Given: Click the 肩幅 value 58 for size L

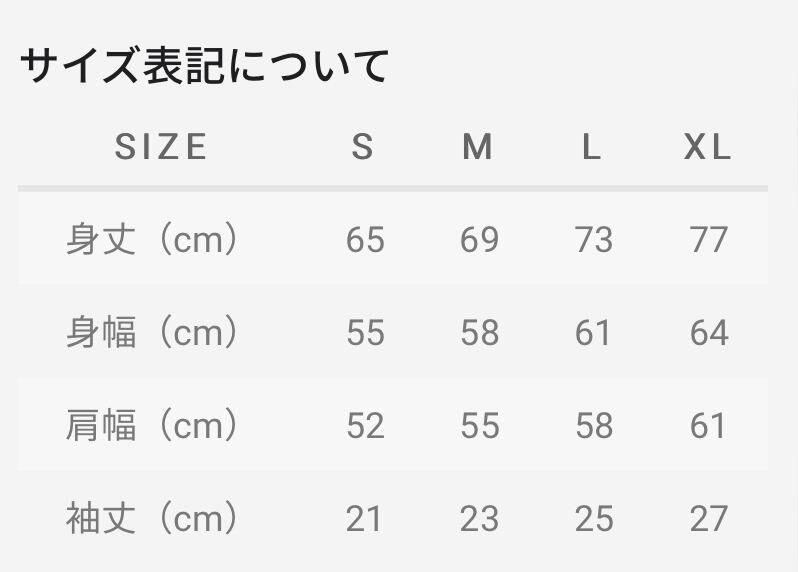Looking at the screenshot, I should pyautogui.click(x=593, y=426).
